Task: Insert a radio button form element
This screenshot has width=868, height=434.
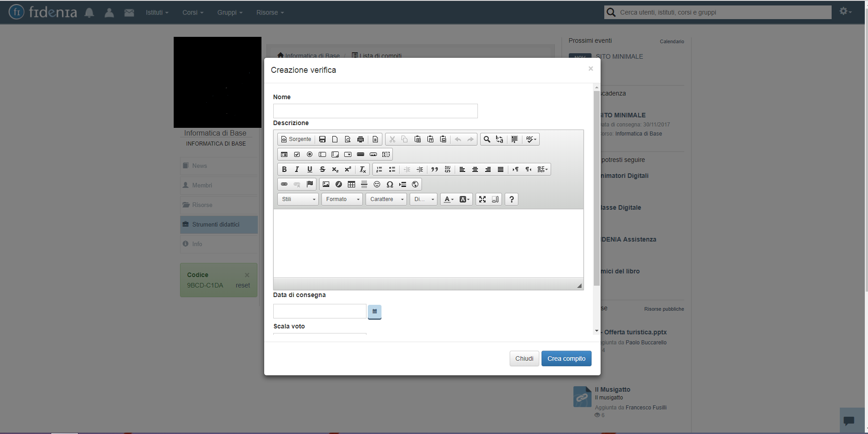Action: (310, 154)
